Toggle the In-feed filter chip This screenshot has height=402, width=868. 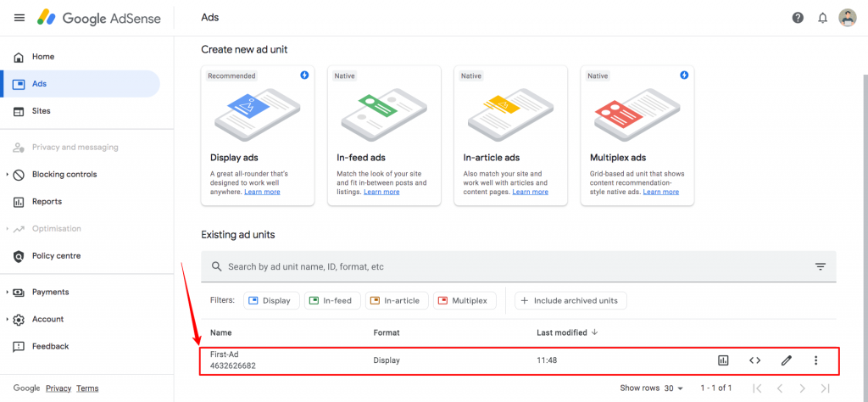coord(332,301)
